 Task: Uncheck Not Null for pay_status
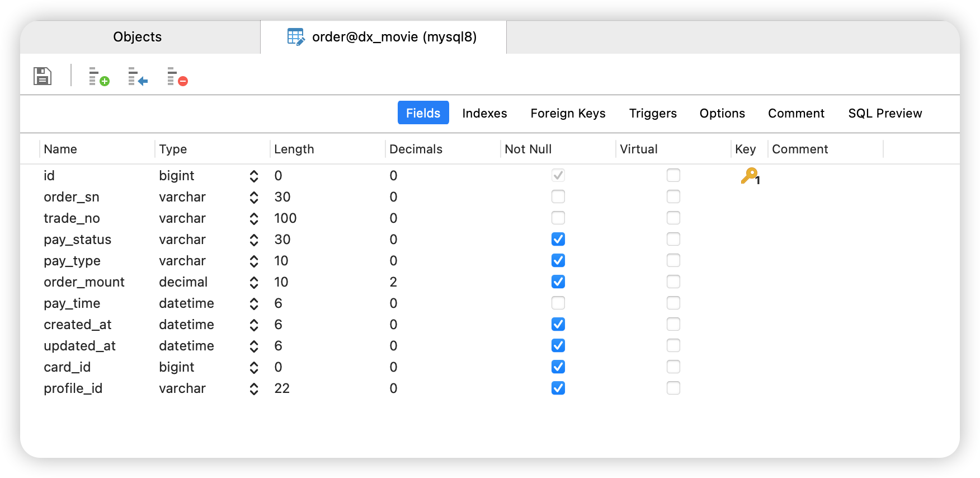pyautogui.click(x=558, y=239)
